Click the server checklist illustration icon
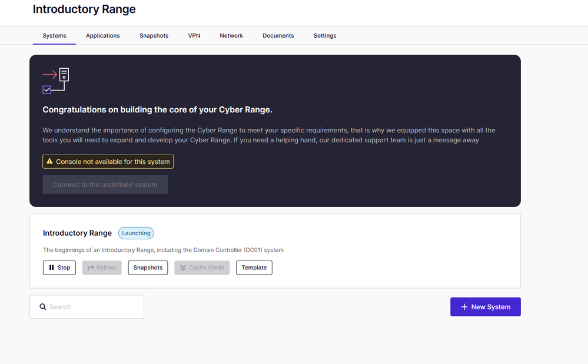The image size is (588, 364). click(x=56, y=81)
